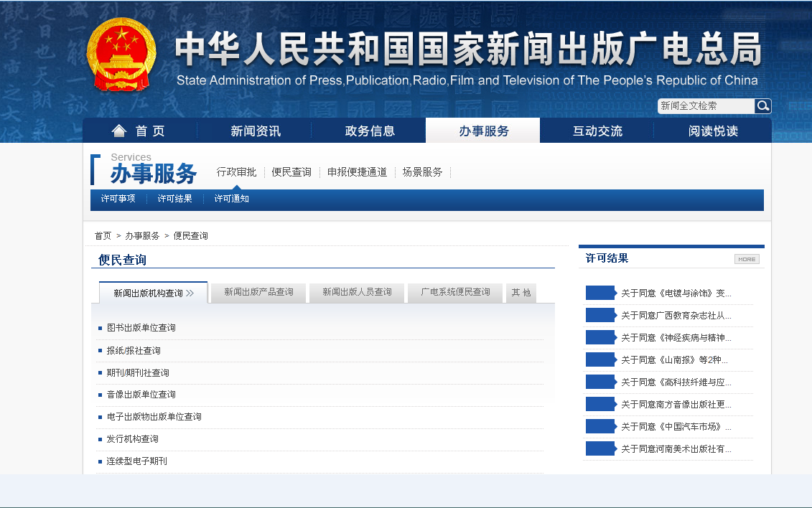Click the blue arrow tag beside 关于同意《电镀与涂饰》

(601, 293)
